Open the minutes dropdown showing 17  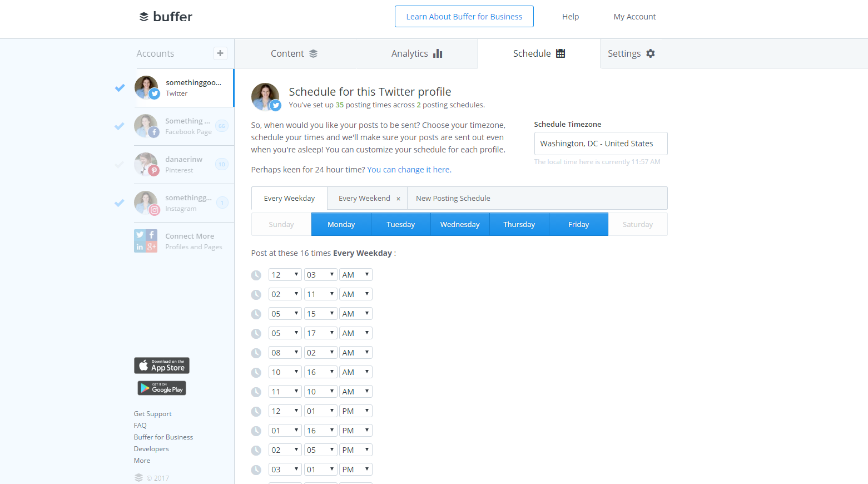click(320, 333)
